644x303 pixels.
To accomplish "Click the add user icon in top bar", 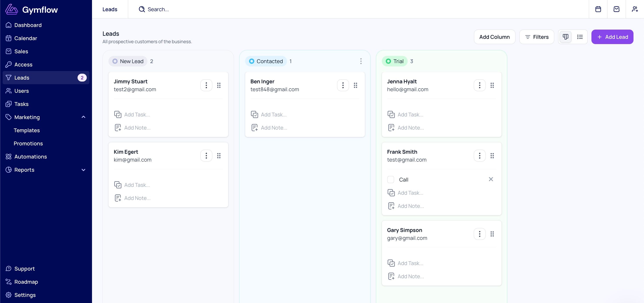I will [635, 9].
